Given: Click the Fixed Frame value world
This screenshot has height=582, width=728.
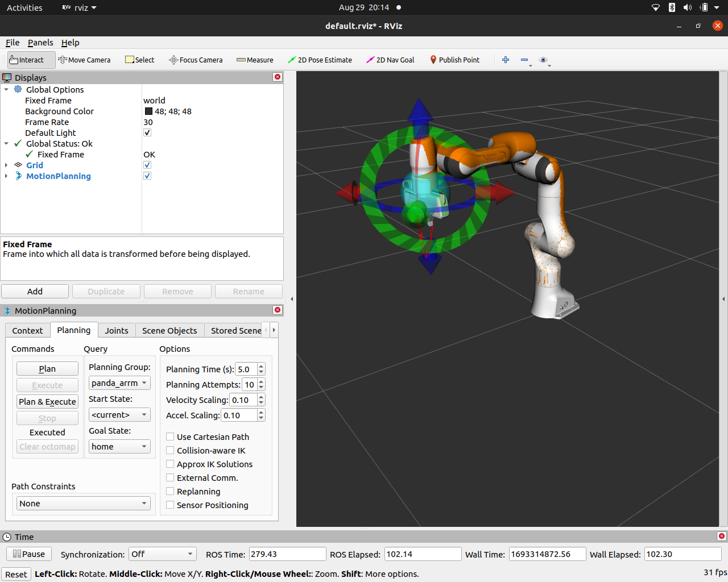Looking at the screenshot, I should 154,101.
